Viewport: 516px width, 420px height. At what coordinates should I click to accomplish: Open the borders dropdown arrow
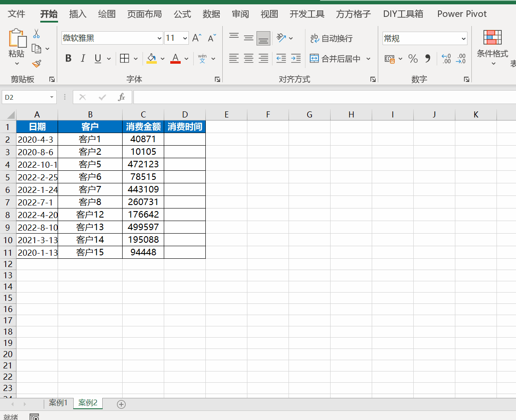pos(136,59)
